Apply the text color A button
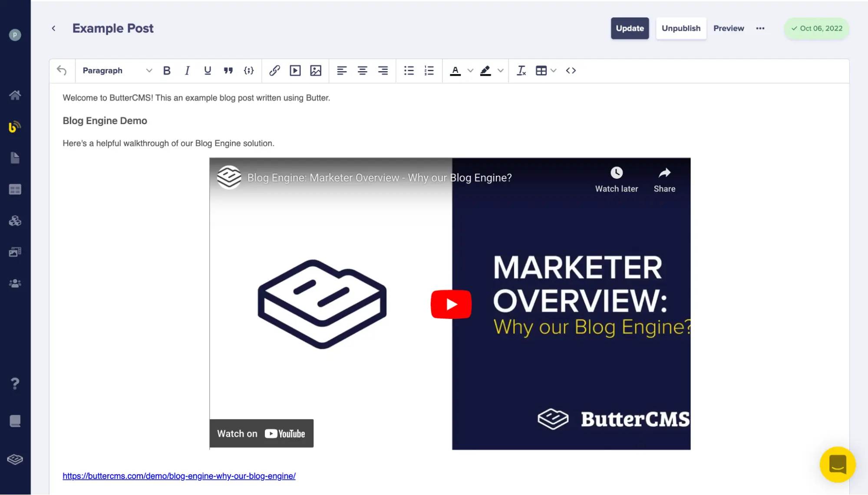This screenshot has height=495, width=868. 455,70
